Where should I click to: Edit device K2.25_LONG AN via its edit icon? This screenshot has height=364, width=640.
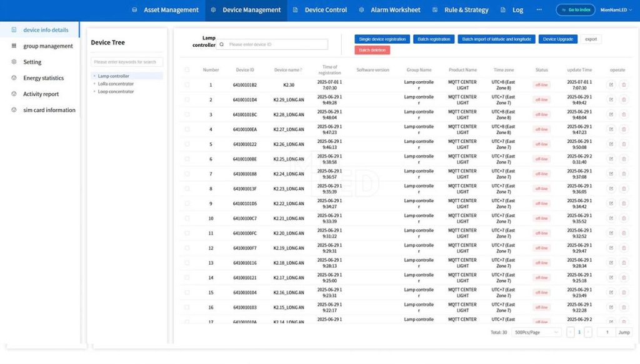click(x=611, y=159)
